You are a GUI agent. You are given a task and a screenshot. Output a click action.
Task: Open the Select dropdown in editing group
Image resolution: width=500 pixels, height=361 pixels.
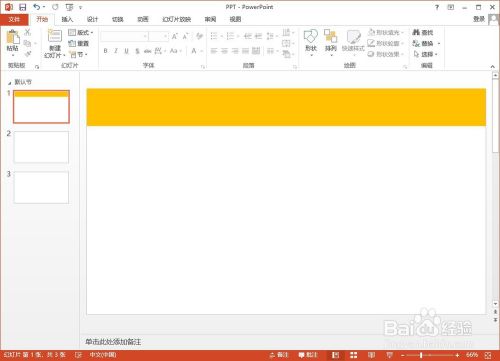point(425,54)
